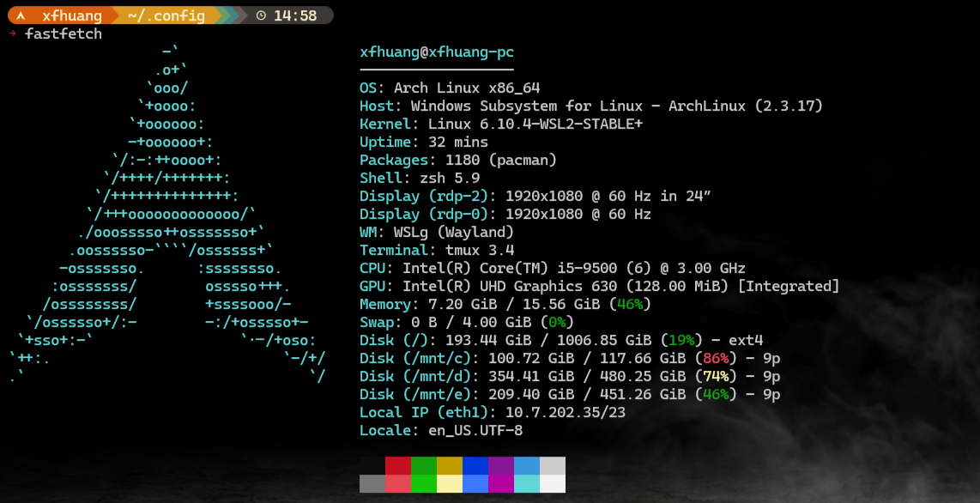
Task: Click the Display (rdp-2) line
Action: pos(535,197)
